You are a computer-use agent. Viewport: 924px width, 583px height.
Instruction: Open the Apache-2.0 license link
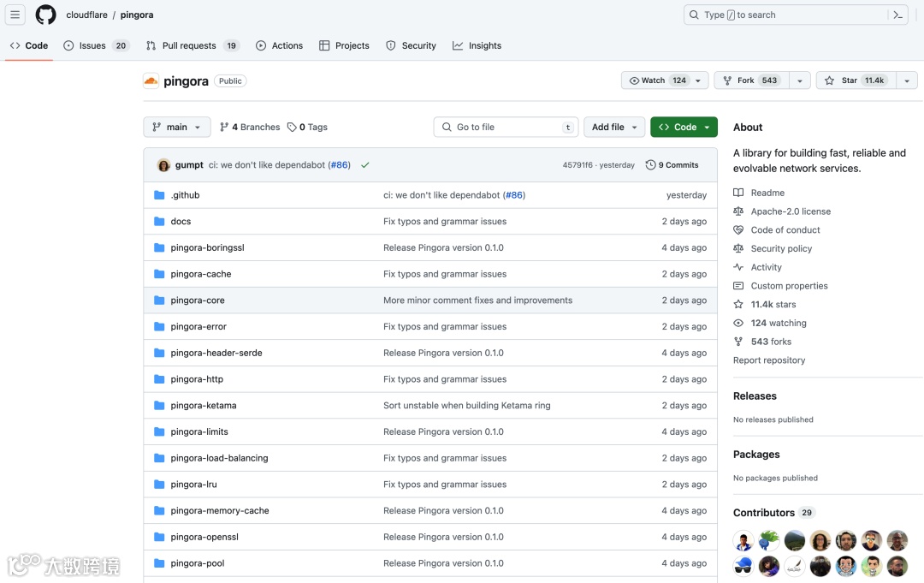(791, 211)
